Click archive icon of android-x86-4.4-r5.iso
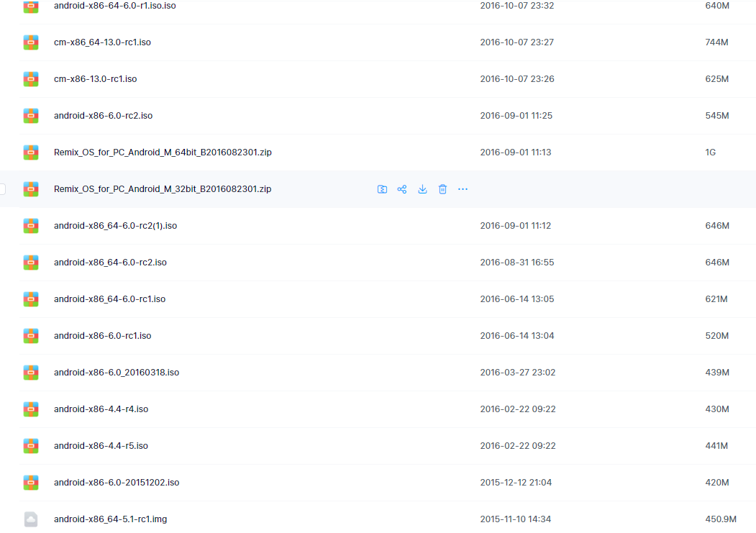This screenshot has height=533, width=756. click(x=31, y=445)
